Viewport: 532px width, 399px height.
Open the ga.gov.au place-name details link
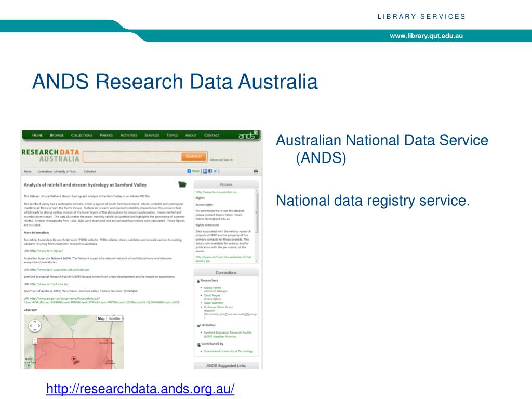(x=101, y=300)
